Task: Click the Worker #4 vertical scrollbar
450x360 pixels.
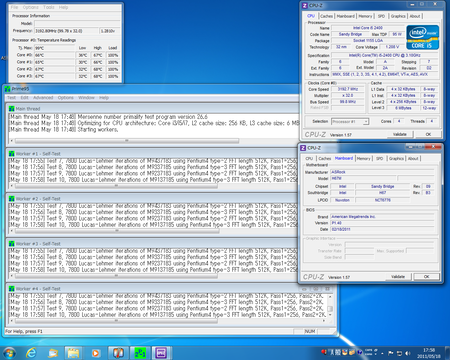Action: tap(330, 305)
